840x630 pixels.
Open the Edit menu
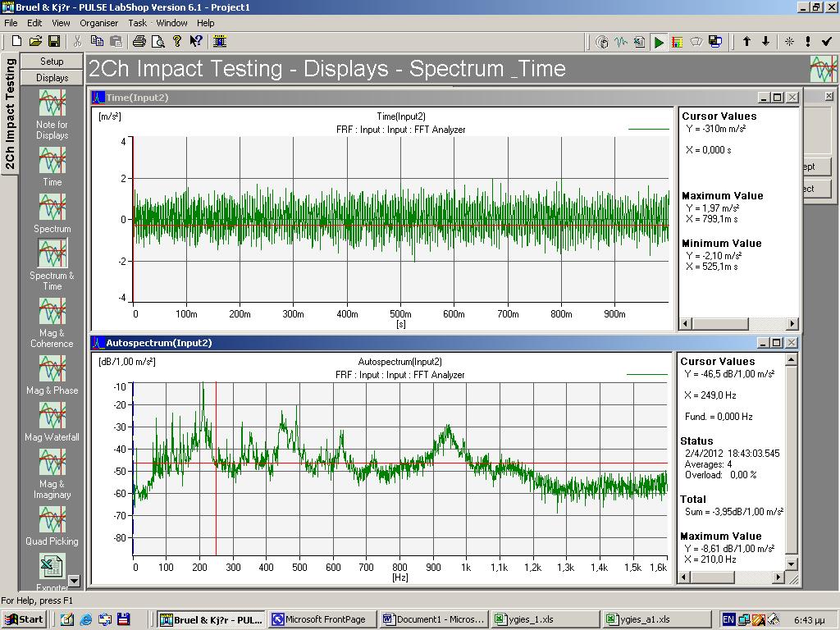(x=34, y=23)
